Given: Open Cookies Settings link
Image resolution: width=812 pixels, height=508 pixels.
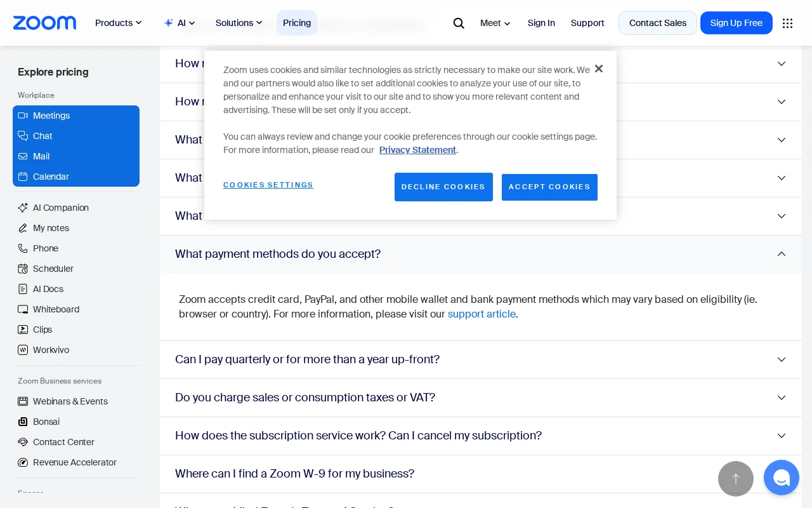Looking at the screenshot, I should tap(268, 185).
